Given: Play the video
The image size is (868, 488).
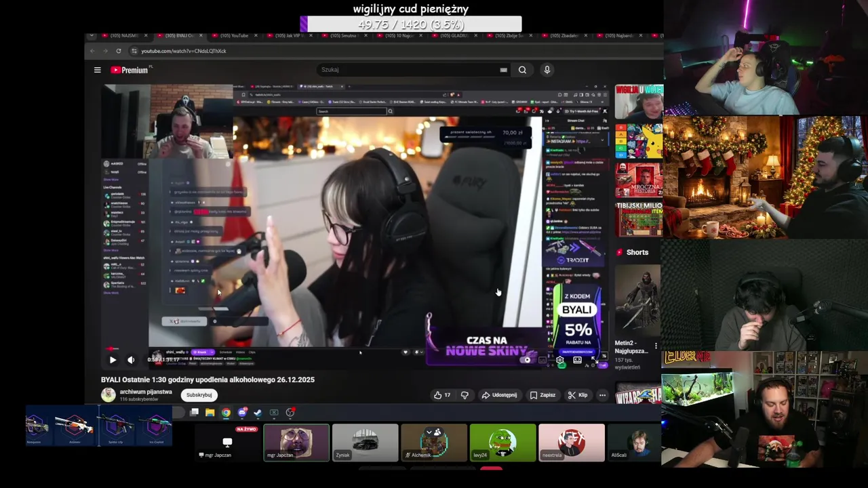Looking at the screenshot, I should 113,360.
